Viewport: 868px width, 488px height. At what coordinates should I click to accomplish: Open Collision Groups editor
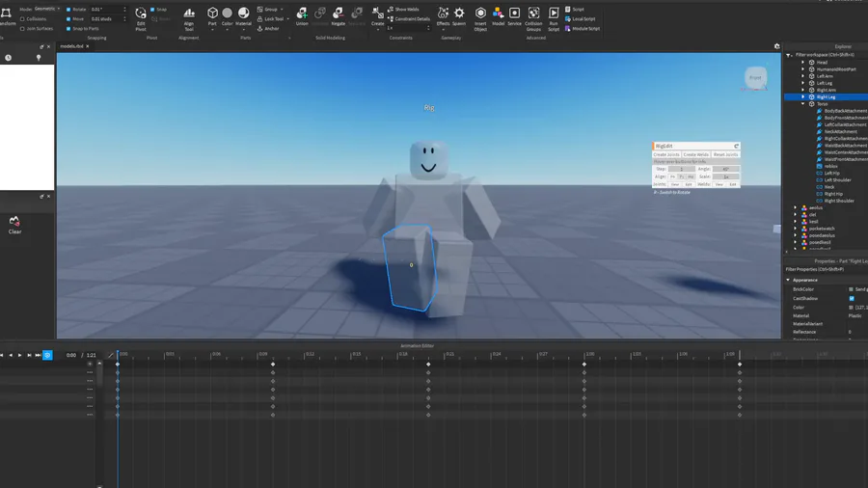pos(533,18)
